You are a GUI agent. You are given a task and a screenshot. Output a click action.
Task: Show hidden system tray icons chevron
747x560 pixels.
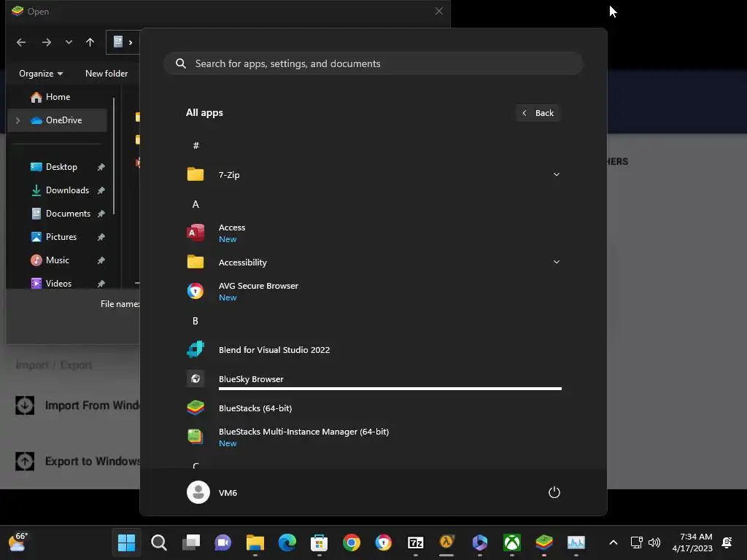pos(614,542)
